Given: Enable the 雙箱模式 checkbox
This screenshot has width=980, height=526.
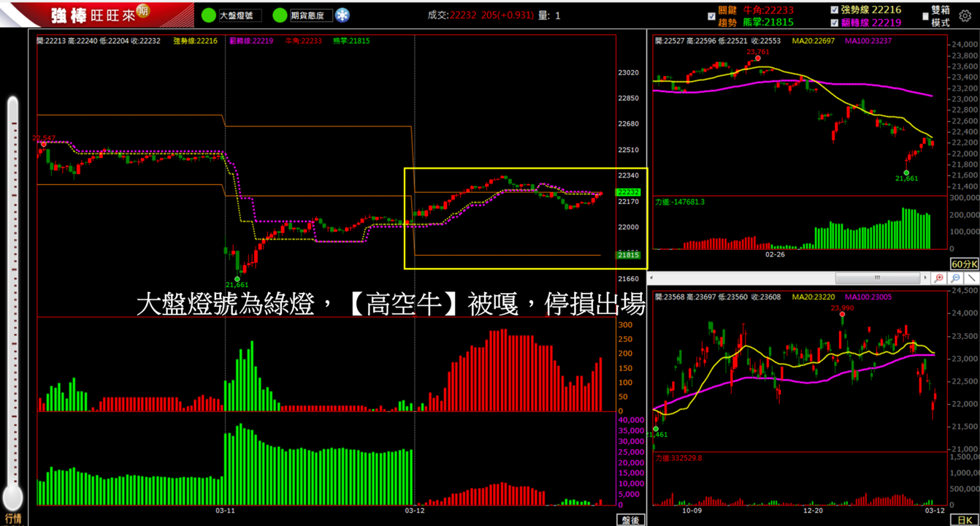Looking at the screenshot, I should click(x=925, y=16).
